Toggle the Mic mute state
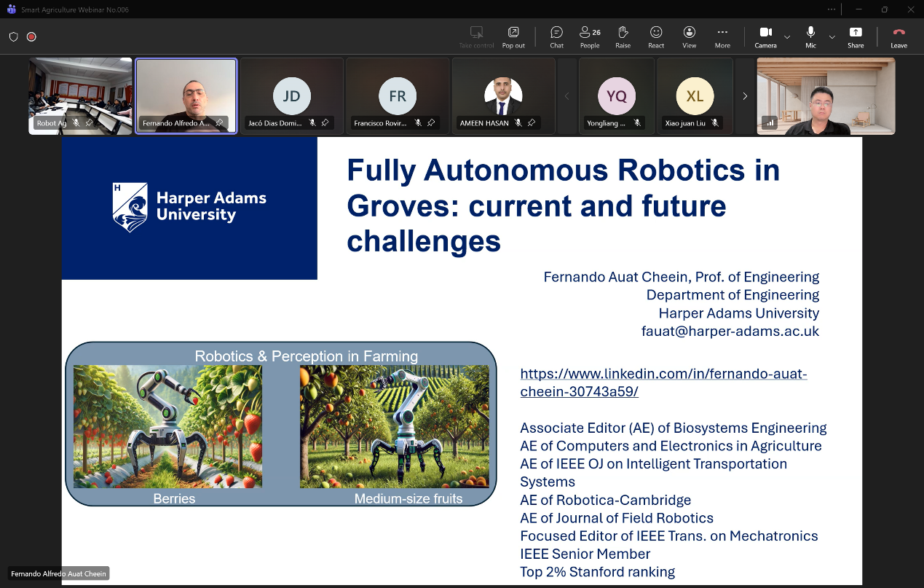The width and height of the screenshot is (924, 588). click(810, 36)
